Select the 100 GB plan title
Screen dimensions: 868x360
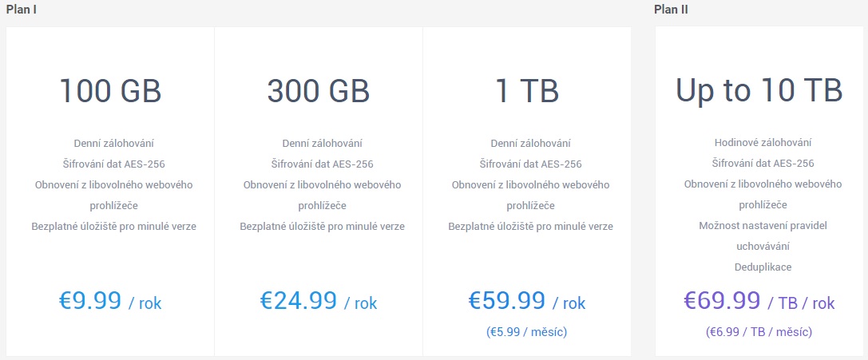110,91
